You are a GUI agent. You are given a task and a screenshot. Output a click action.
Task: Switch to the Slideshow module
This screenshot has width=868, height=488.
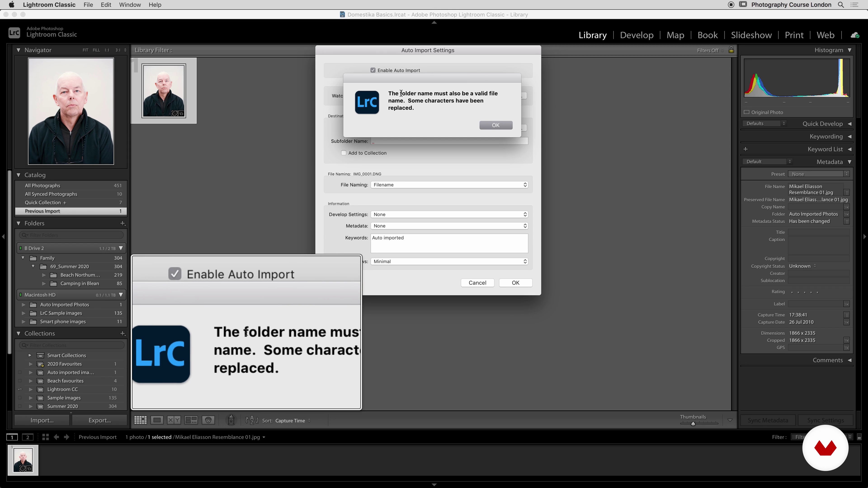coord(751,35)
